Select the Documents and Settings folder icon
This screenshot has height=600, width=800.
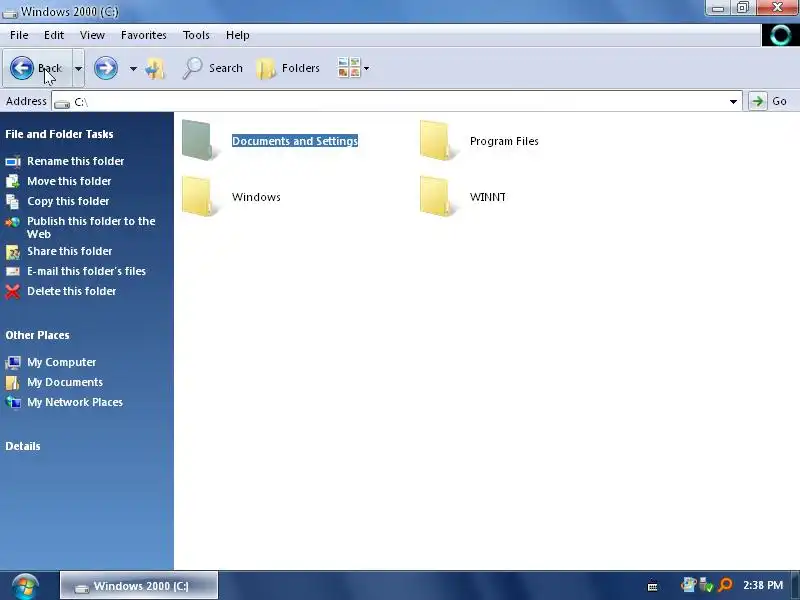199,140
